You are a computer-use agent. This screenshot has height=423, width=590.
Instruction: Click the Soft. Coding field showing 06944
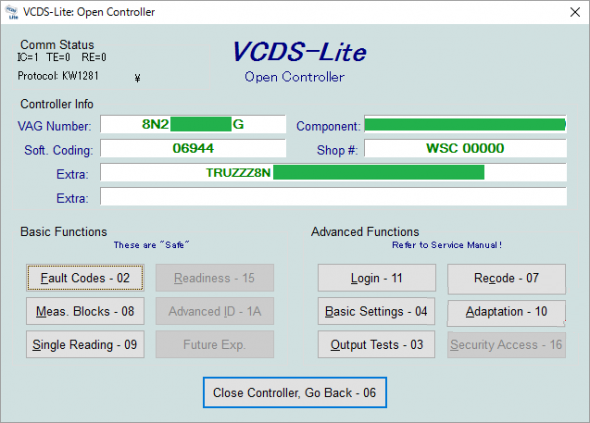pyautogui.click(x=193, y=148)
